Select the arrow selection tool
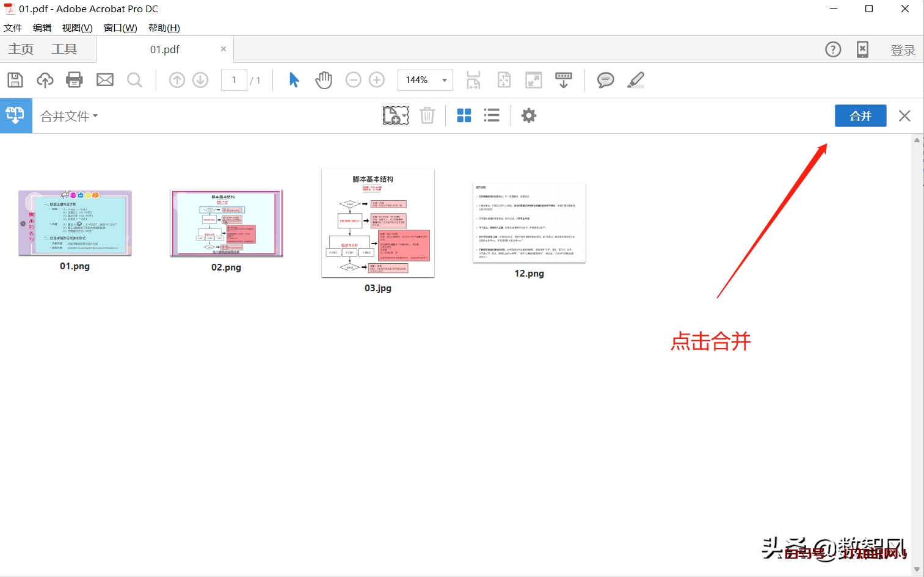 pyautogui.click(x=294, y=79)
